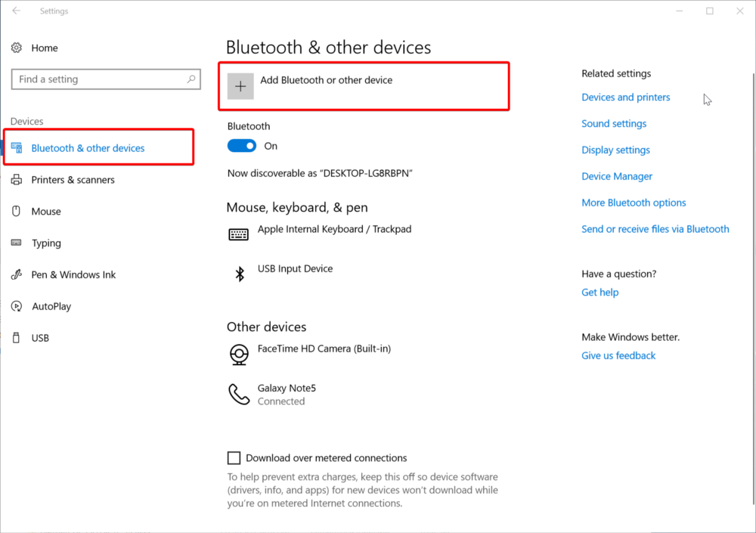The height and width of the screenshot is (533, 756).
Task: Click the Typing keyboard icon in the sidebar
Action: [17, 243]
